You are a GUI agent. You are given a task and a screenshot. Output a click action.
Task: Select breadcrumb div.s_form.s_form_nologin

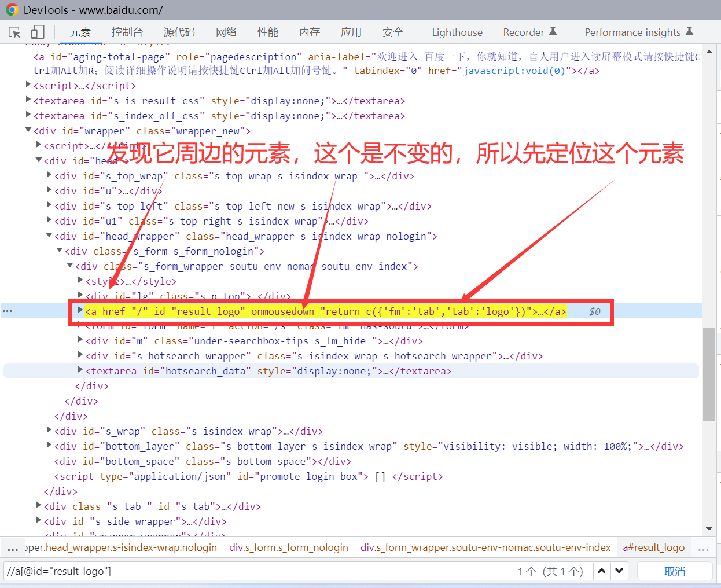pos(289,547)
